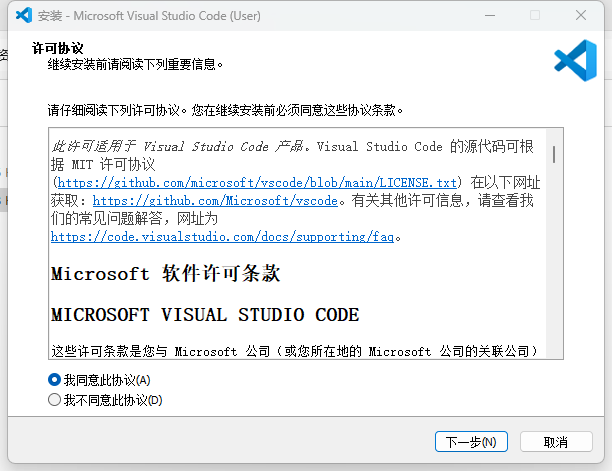Click the large VS Code logo
This screenshot has width=612, height=471.
point(576,60)
